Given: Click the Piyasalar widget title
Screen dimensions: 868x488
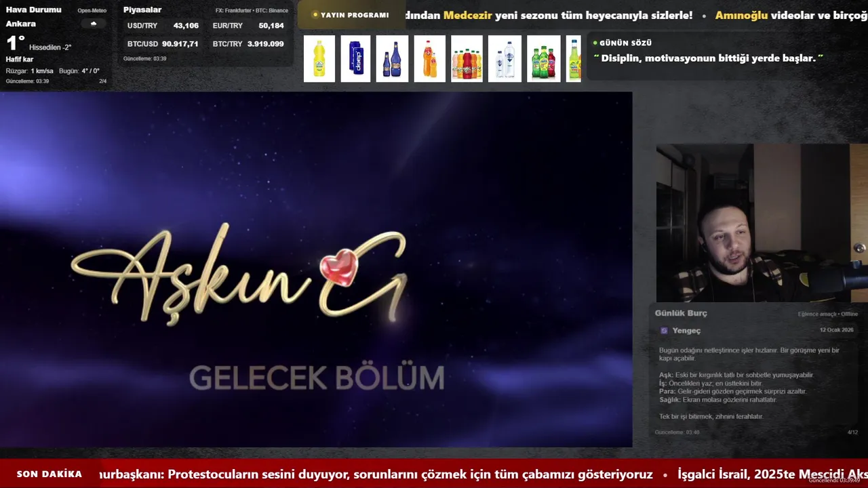Looking at the screenshot, I should pos(142,9).
